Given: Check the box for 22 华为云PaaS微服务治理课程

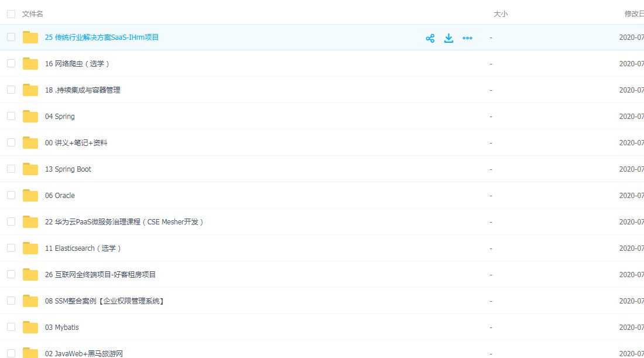Looking at the screenshot, I should pyautogui.click(x=11, y=221).
